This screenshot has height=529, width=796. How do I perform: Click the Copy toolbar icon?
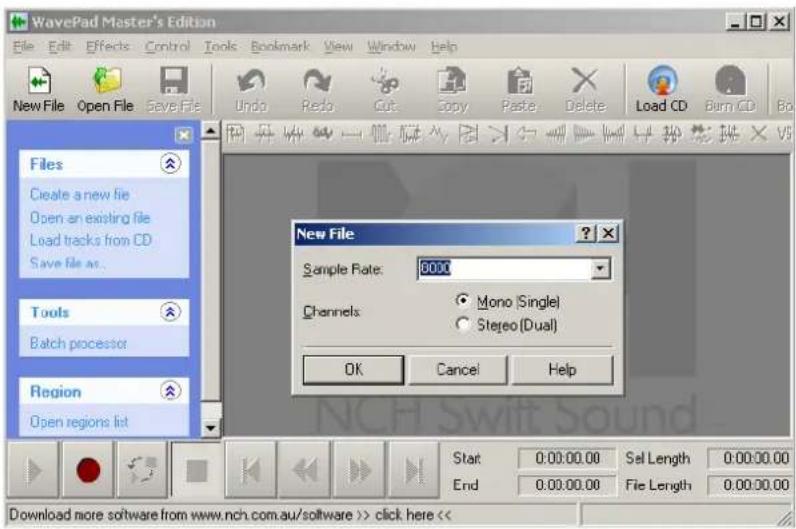452,80
